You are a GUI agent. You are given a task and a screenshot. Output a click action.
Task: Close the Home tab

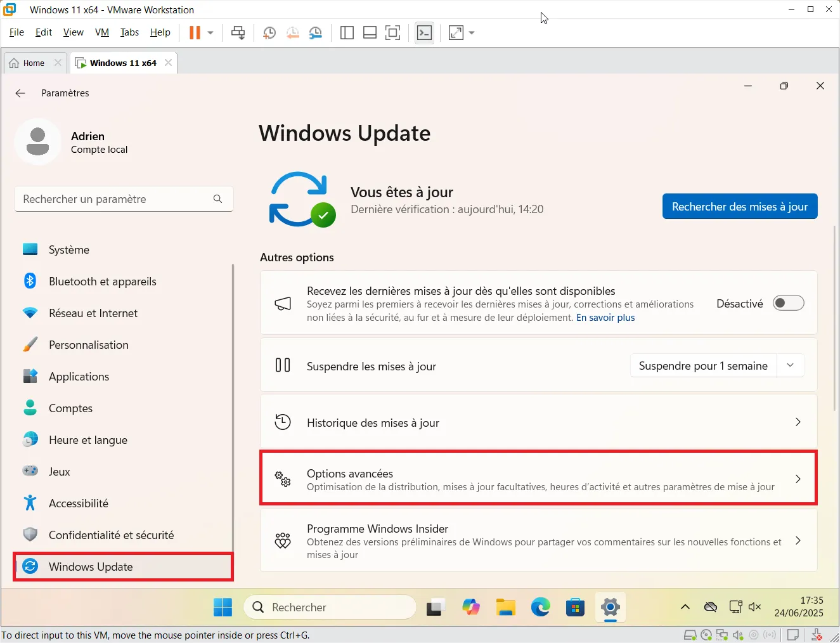[x=58, y=62]
